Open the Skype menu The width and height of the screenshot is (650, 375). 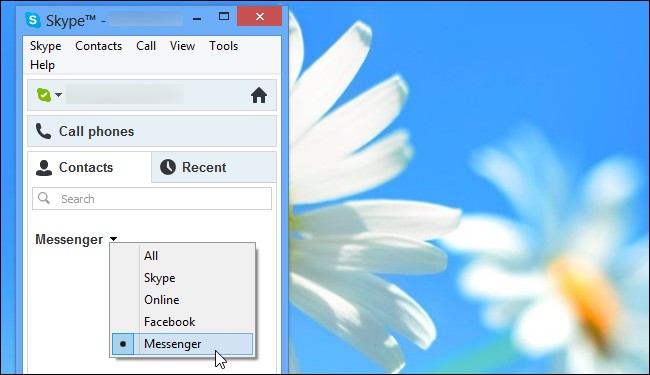[x=46, y=46]
